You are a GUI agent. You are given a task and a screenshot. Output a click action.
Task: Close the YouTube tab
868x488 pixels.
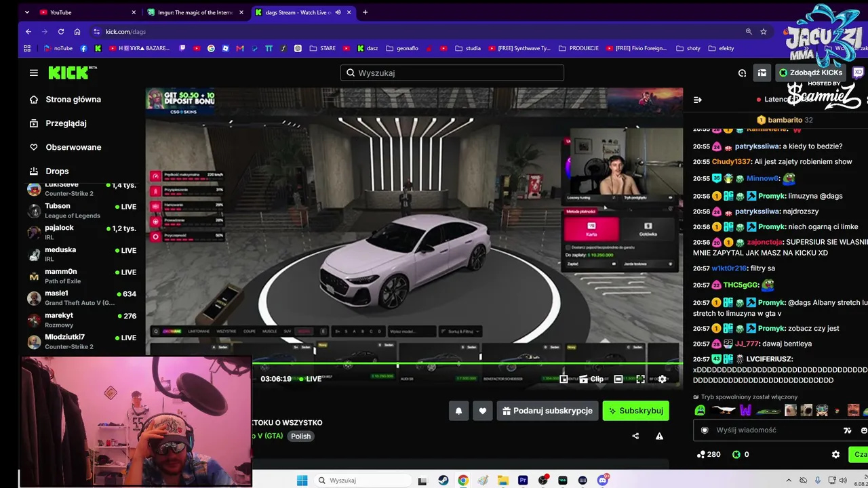coord(134,12)
